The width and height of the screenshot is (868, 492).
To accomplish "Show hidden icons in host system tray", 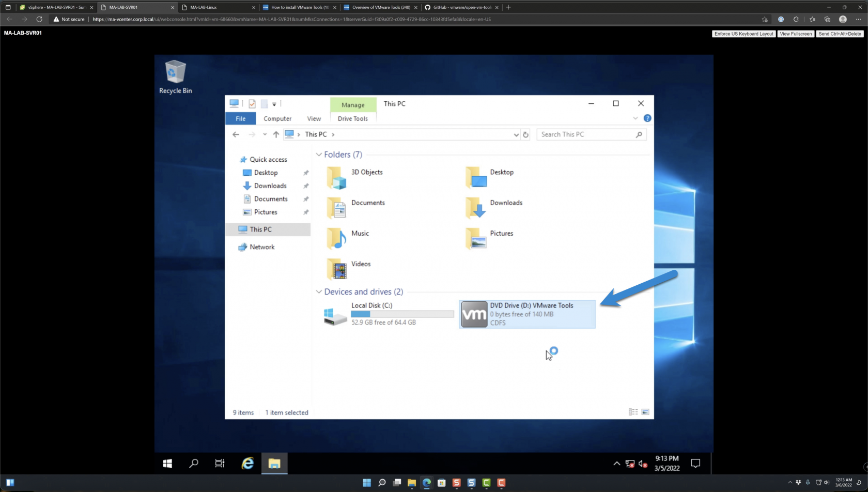I will pos(790,483).
